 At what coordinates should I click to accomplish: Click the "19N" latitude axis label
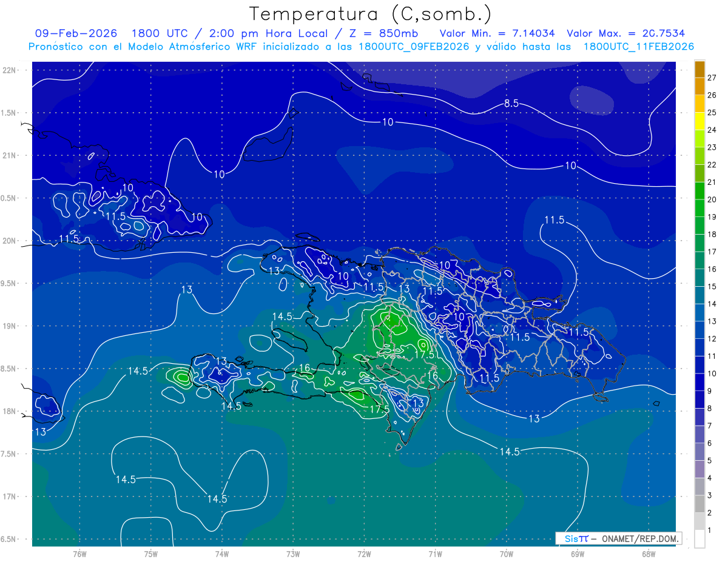point(10,326)
